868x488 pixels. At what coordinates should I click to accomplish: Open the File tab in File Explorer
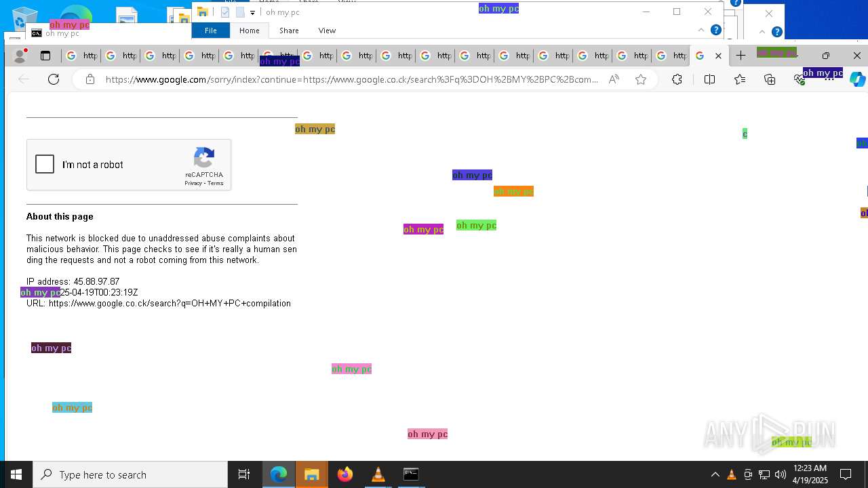[x=211, y=30]
